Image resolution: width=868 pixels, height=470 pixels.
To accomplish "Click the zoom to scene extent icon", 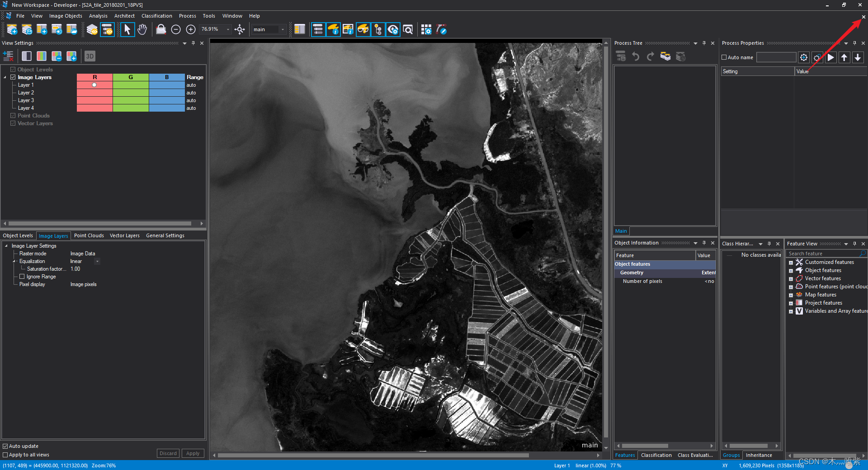I will coord(240,30).
